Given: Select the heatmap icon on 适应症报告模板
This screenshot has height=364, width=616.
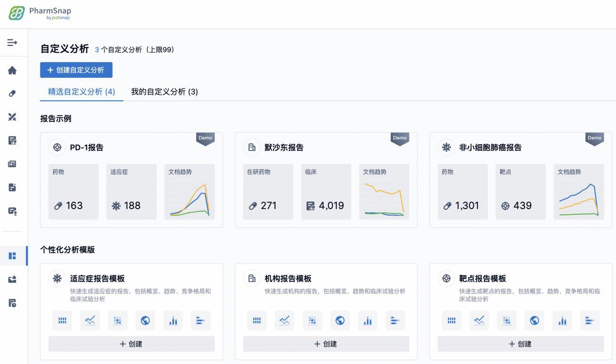Looking at the screenshot, I should point(117,320).
